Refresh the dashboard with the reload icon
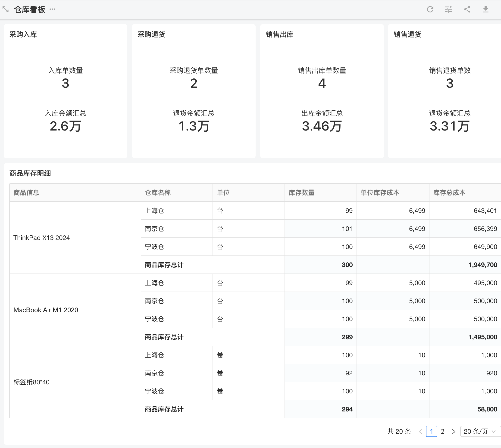Image resolution: width=501 pixels, height=448 pixels. click(x=430, y=9)
